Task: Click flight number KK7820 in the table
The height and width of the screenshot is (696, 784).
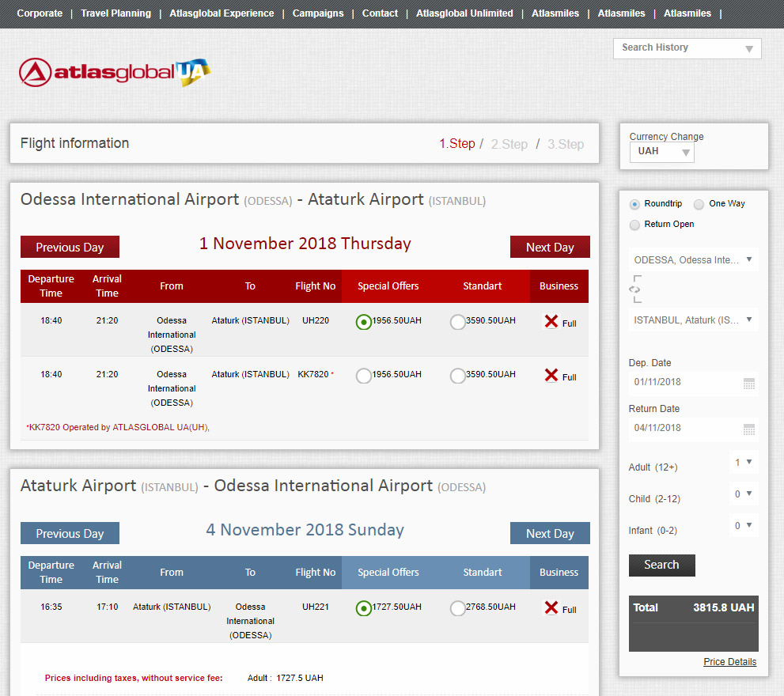Action: pos(313,375)
